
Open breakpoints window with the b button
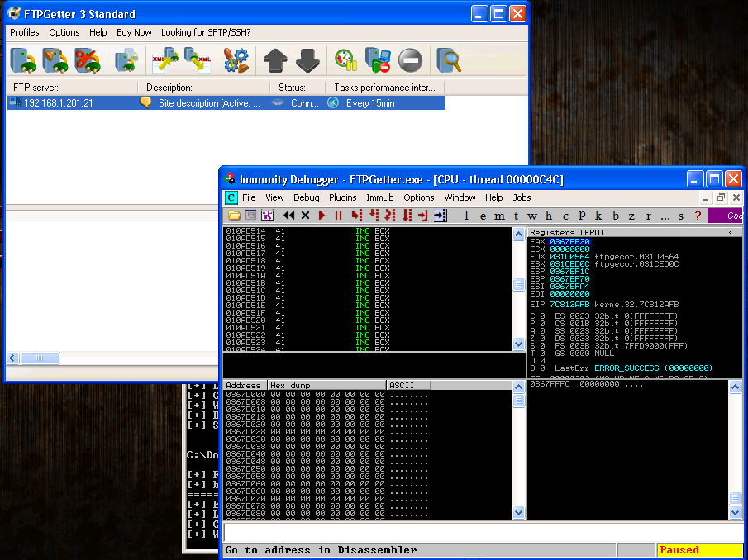pos(616,216)
